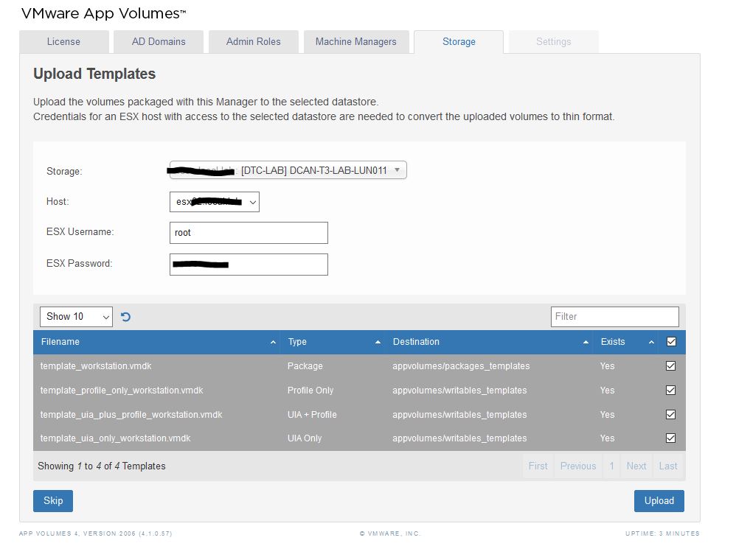736x560 pixels.
Task: Open the Show 10 page size dropdown
Action: pos(76,317)
